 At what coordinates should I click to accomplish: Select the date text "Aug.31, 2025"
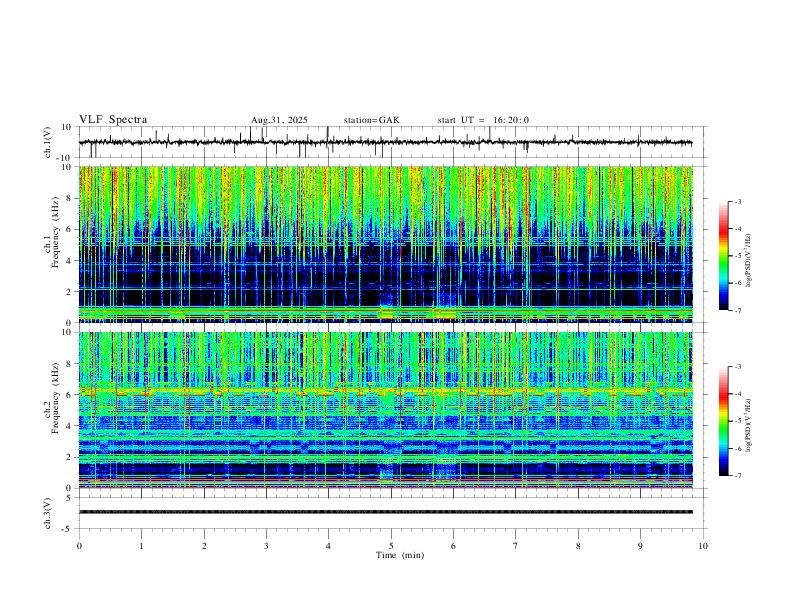tap(279, 120)
